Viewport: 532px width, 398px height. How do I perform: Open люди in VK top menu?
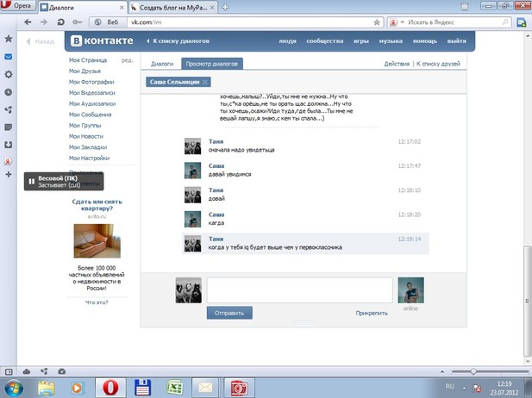[x=287, y=41]
